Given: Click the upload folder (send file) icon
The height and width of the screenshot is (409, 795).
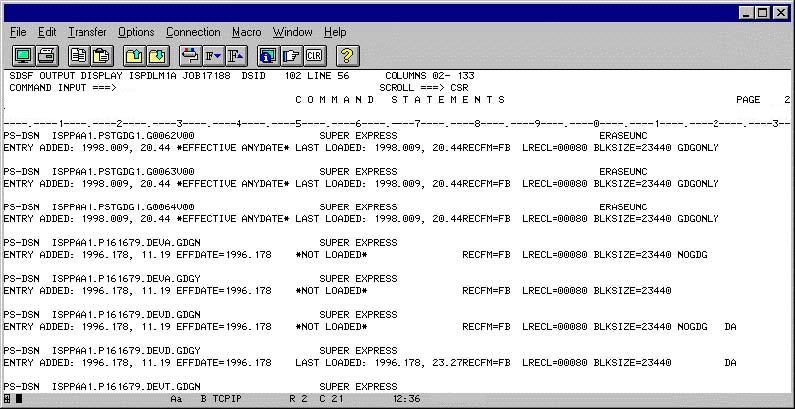Looking at the screenshot, I should (x=135, y=55).
